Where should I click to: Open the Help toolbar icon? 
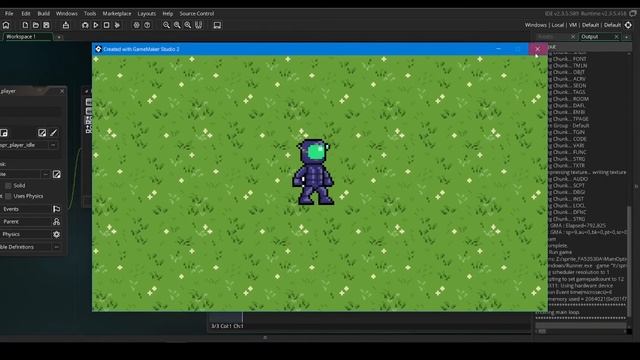147,25
